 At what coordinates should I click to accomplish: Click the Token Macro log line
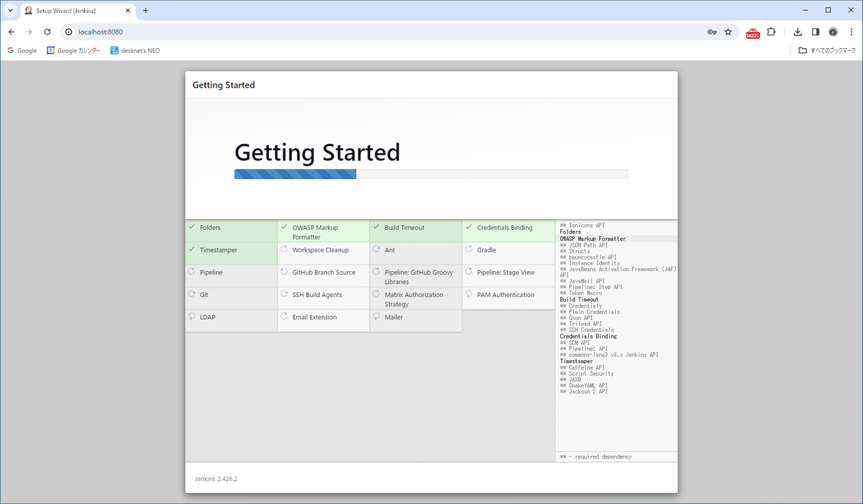click(581, 293)
